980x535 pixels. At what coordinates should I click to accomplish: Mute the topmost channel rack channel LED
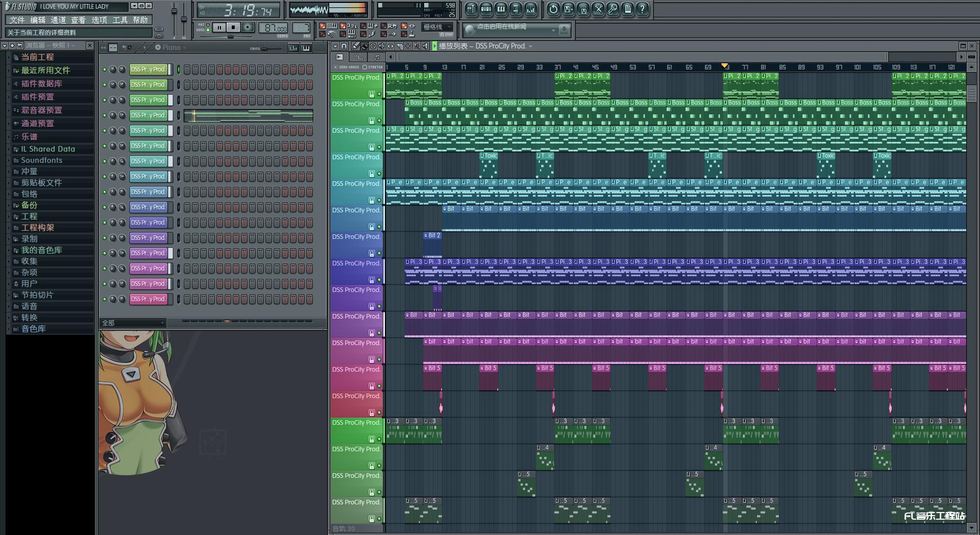[x=105, y=69]
